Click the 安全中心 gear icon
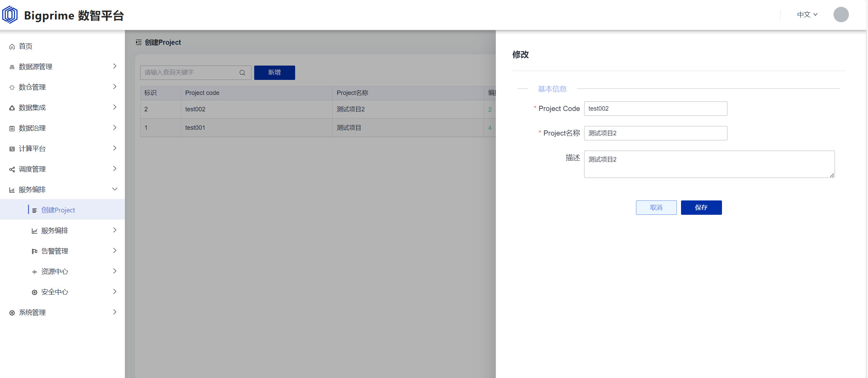This screenshot has height=378, width=868. click(x=34, y=292)
